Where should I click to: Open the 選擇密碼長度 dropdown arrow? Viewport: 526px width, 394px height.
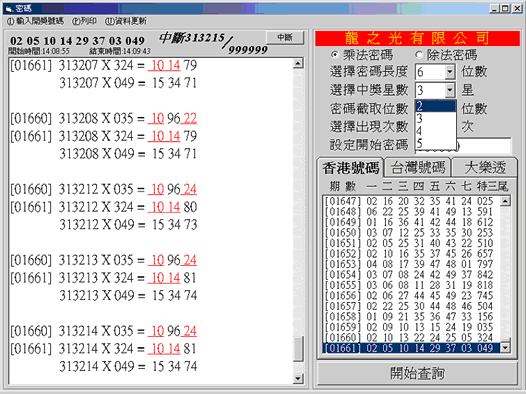tap(450, 72)
